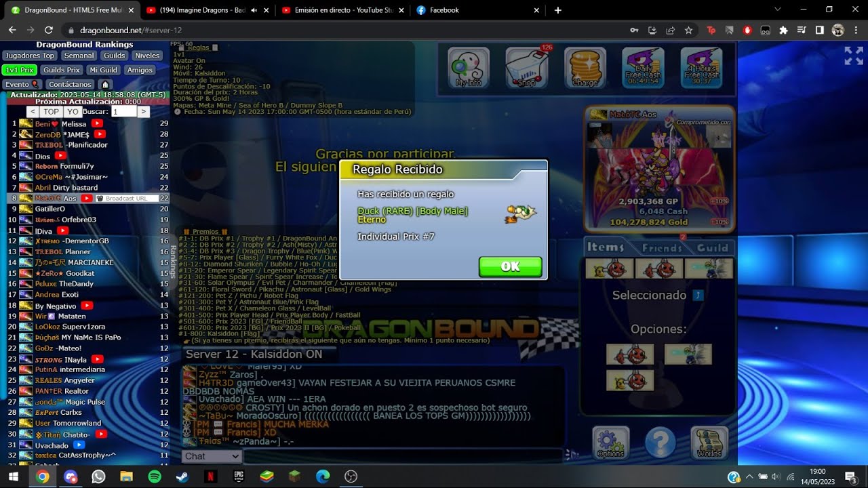Open Spotify from the taskbar
Viewport: 868px width, 488px height.
pos(154,476)
